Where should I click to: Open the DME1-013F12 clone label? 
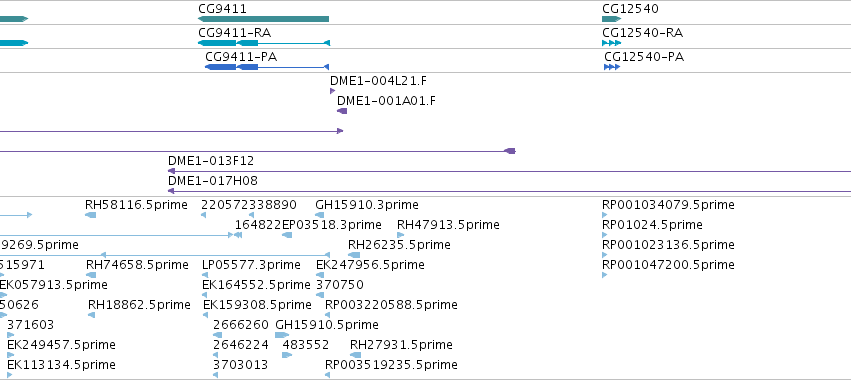pyautogui.click(x=211, y=161)
